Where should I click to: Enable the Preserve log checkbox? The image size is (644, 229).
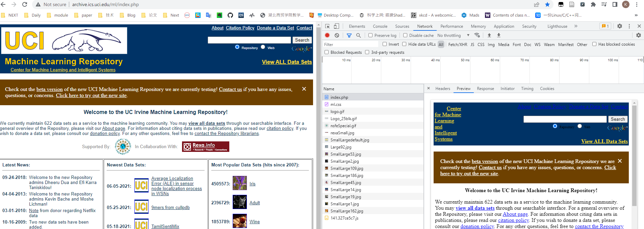370,35
